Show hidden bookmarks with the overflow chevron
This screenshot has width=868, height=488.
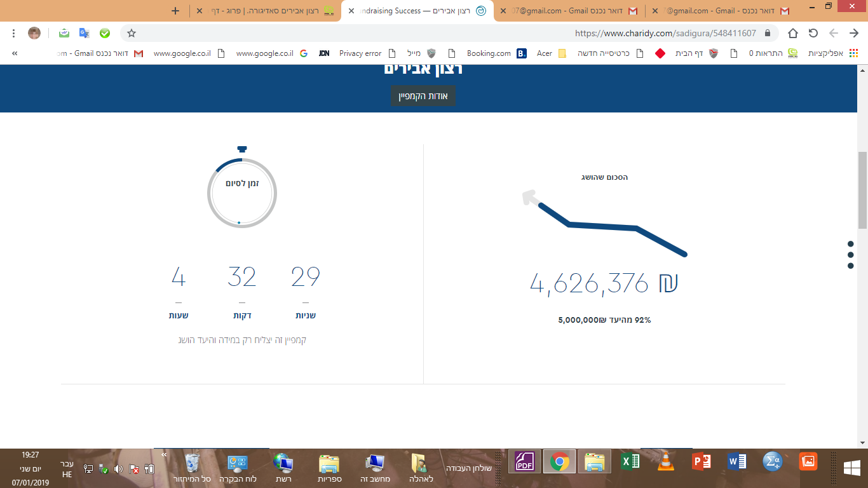point(15,53)
